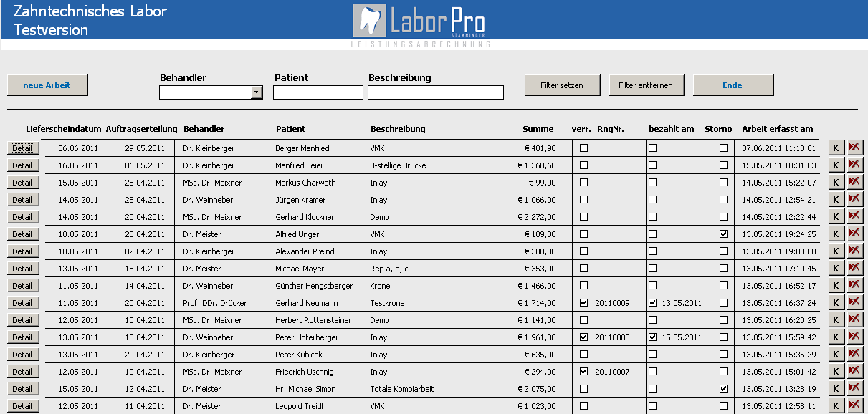Click into the Beschreibung filter field
This screenshot has height=414, width=868.
tap(435, 92)
